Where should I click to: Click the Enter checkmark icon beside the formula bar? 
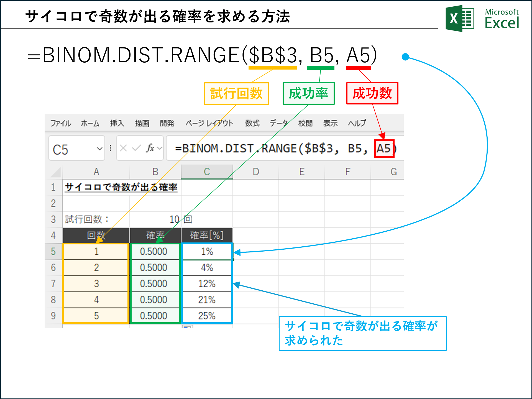(137, 148)
